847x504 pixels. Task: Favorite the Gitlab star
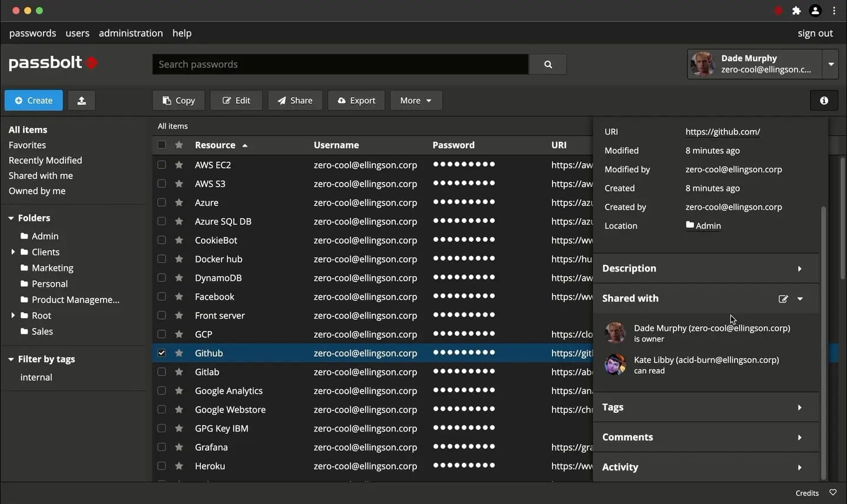click(179, 372)
